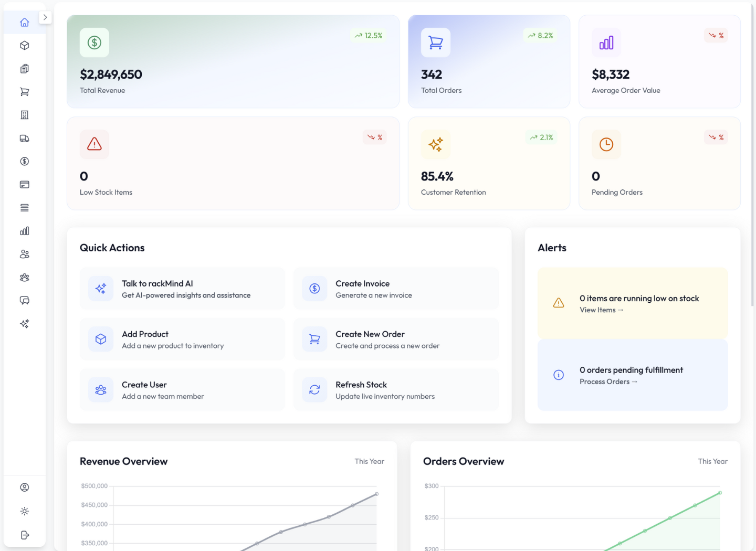
Task: Click the View Items link
Action: pyautogui.click(x=602, y=310)
